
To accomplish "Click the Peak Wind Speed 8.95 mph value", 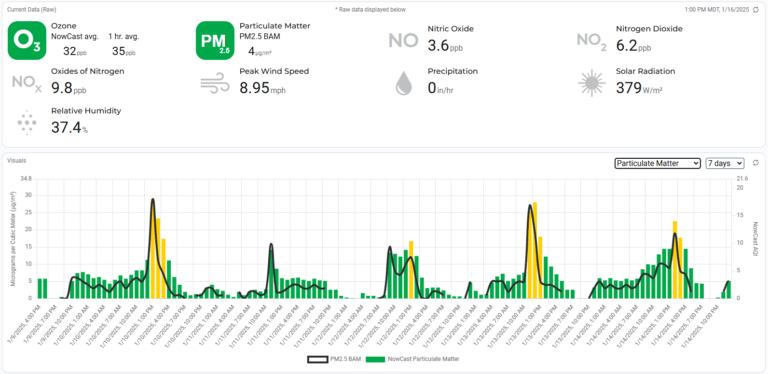I will coord(263,88).
